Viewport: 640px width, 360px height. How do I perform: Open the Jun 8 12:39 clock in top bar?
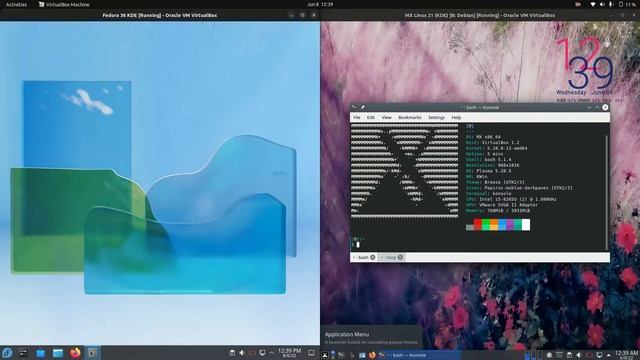tap(320, 4)
